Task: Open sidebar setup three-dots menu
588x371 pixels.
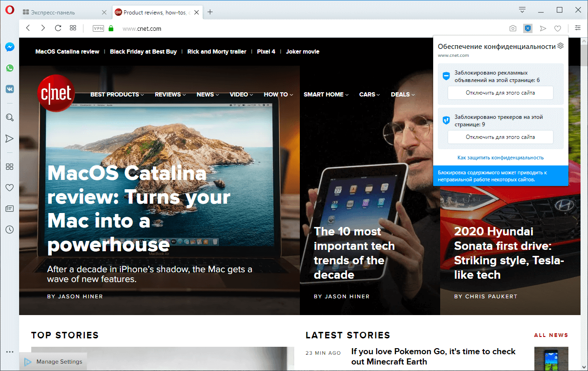Action: coord(9,352)
